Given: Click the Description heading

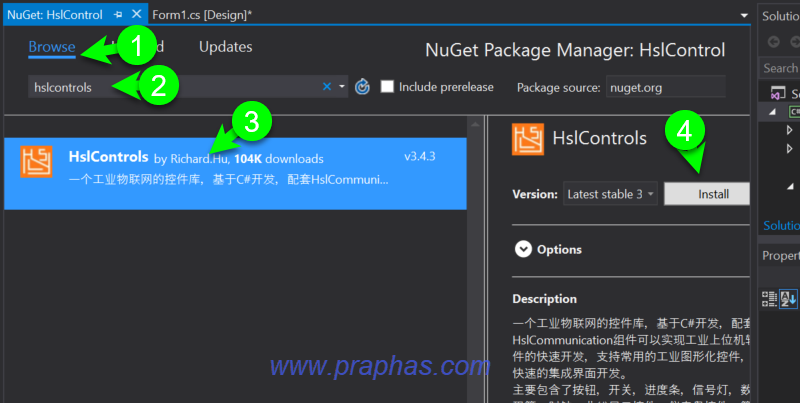Looking at the screenshot, I should pyautogui.click(x=544, y=299).
